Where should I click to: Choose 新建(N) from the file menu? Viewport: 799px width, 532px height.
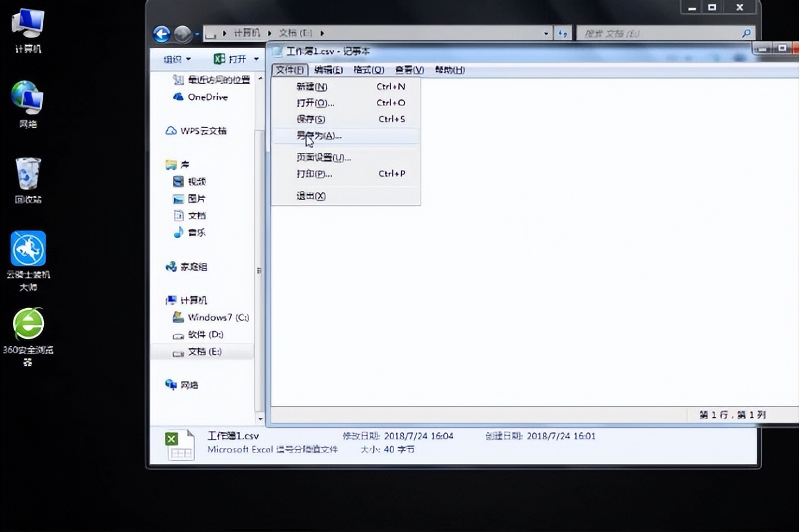click(346, 86)
